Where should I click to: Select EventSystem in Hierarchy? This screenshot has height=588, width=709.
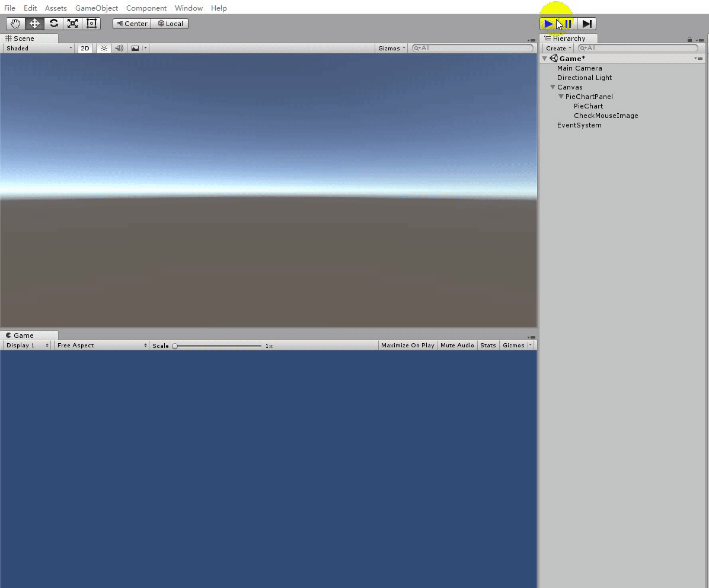coord(579,125)
